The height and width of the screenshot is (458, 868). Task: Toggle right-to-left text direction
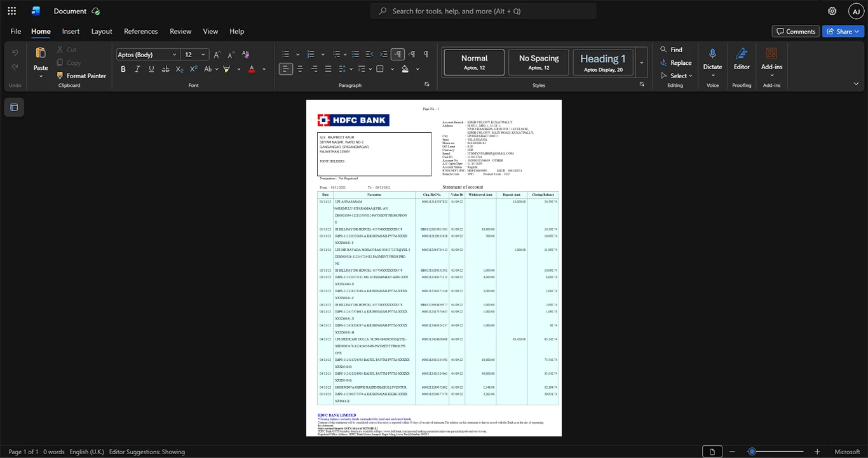412,55
